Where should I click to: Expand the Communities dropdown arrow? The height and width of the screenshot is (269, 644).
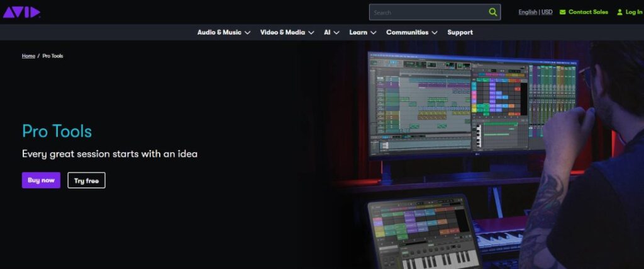(435, 33)
